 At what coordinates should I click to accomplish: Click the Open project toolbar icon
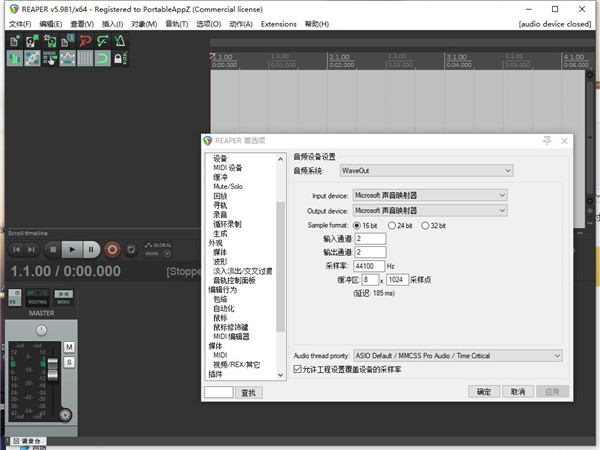(x=32, y=41)
